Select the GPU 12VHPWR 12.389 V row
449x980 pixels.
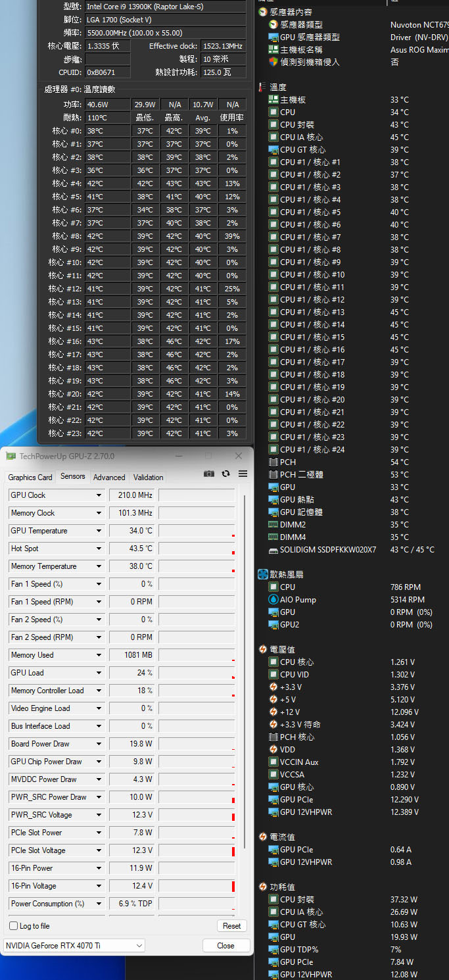(x=352, y=812)
